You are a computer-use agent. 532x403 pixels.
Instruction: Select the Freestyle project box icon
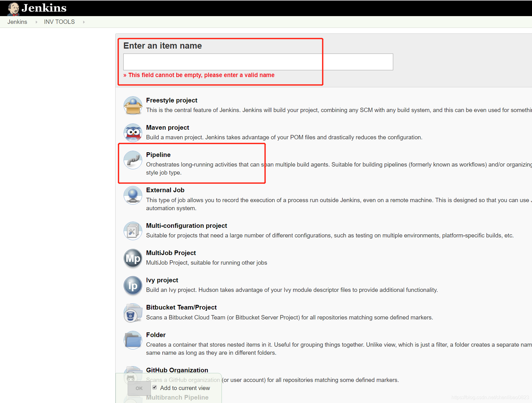133,106
